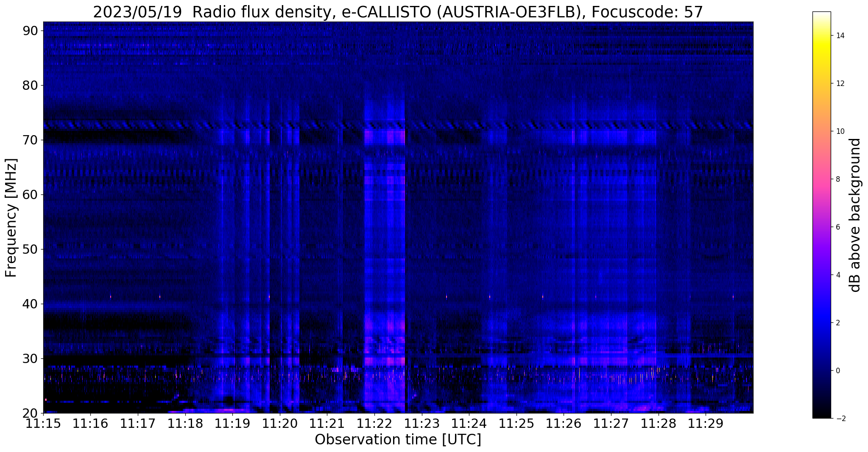Click the colorbar tick label 14

click(x=840, y=36)
